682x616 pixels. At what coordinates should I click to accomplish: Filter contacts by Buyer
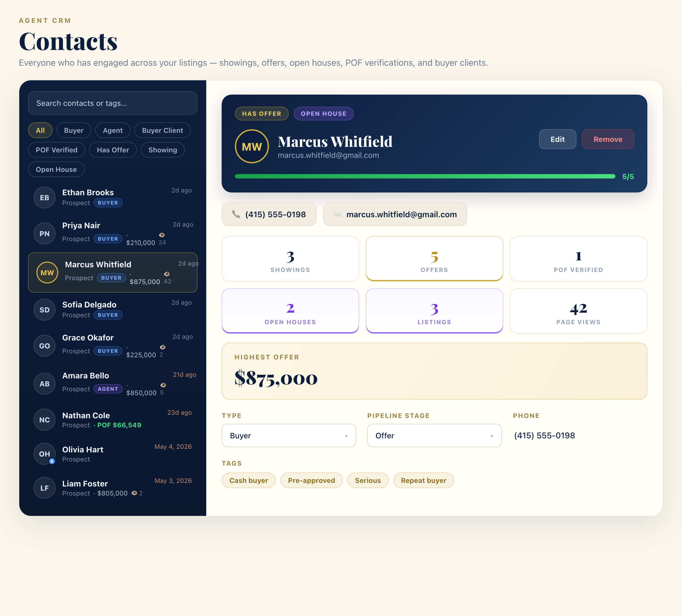pyautogui.click(x=74, y=130)
